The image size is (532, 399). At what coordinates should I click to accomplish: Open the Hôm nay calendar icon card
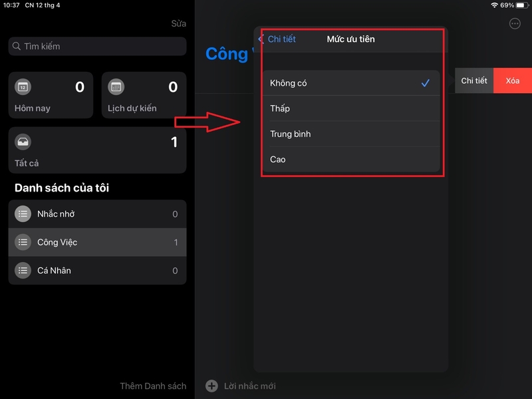[23, 87]
